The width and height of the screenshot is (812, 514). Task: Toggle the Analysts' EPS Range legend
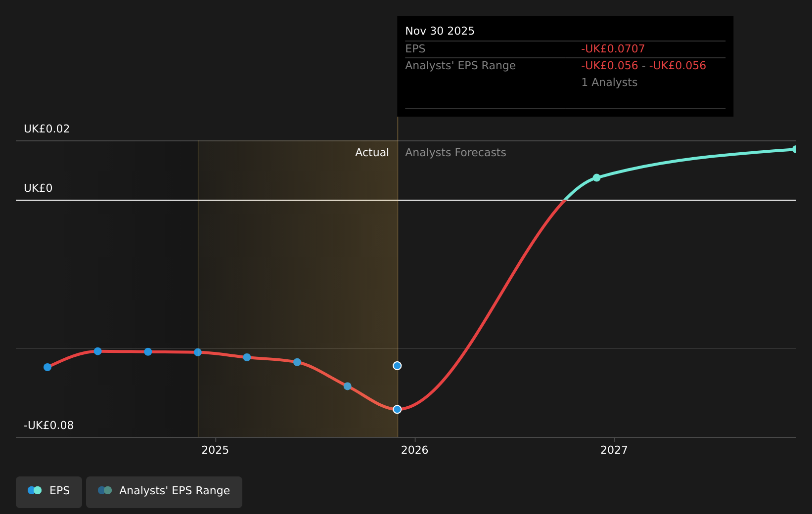pyautogui.click(x=164, y=492)
